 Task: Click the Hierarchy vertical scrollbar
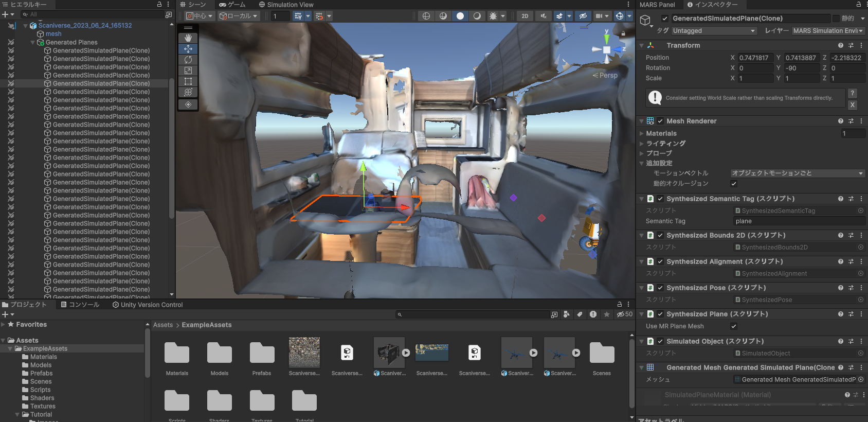tap(171, 149)
